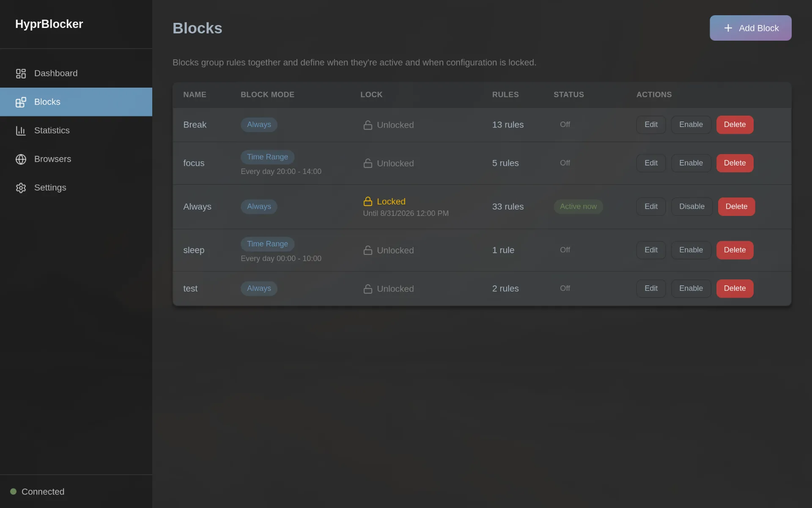The width and height of the screenshot is (812, 508).
Task: Click the Dashboard grid icon
Action: [21, 74]
